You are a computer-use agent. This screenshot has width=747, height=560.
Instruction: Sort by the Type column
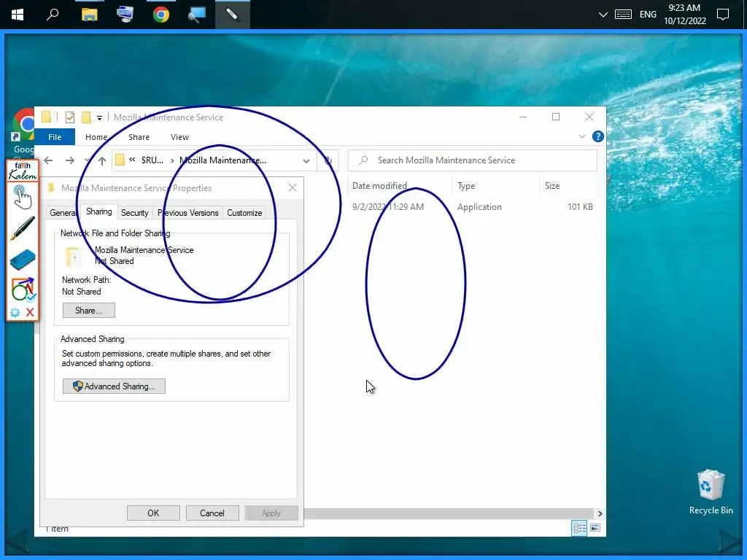(466, 186)
